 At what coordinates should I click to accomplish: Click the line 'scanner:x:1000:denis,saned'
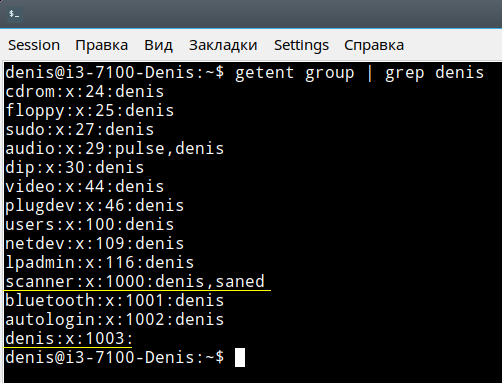[x=135, y=282]
